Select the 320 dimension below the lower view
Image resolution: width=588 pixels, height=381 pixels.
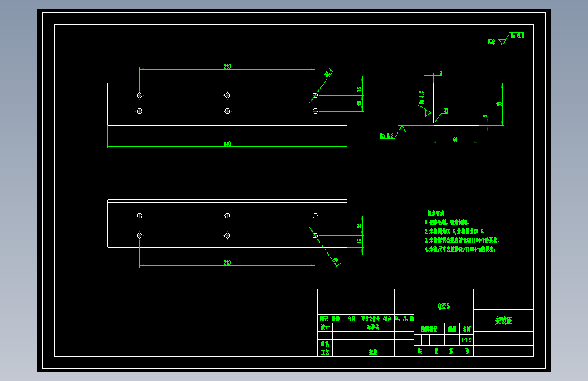227,263
